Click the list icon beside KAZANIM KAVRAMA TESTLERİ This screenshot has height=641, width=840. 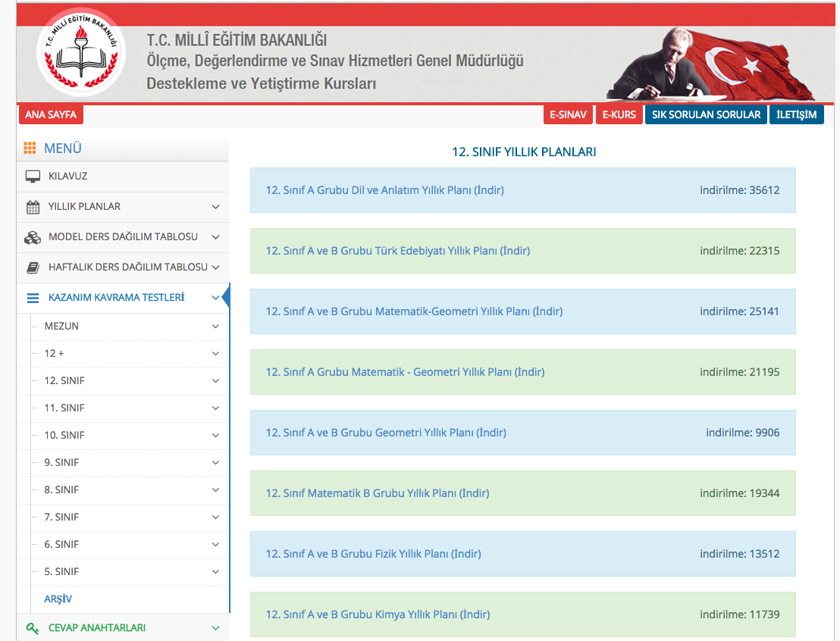click(33, 298)
